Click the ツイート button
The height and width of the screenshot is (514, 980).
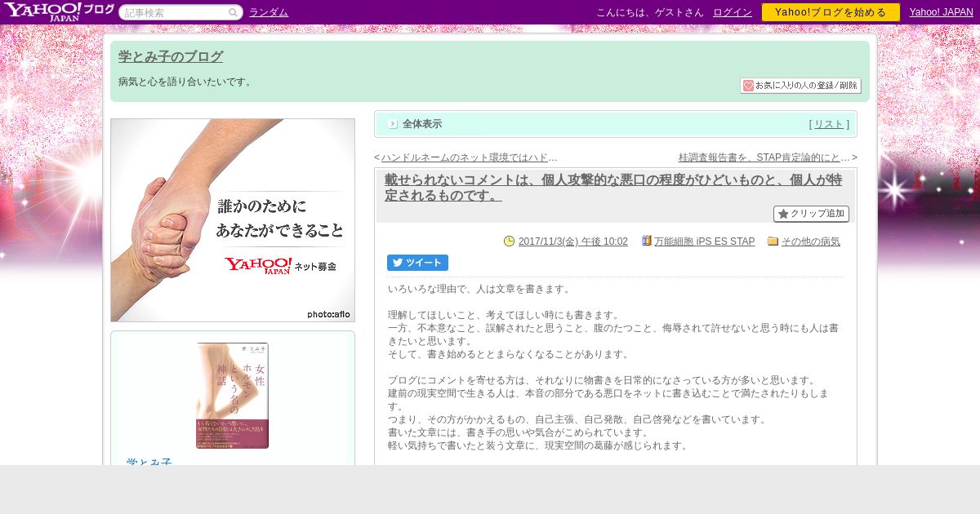(x=417, y=263)
